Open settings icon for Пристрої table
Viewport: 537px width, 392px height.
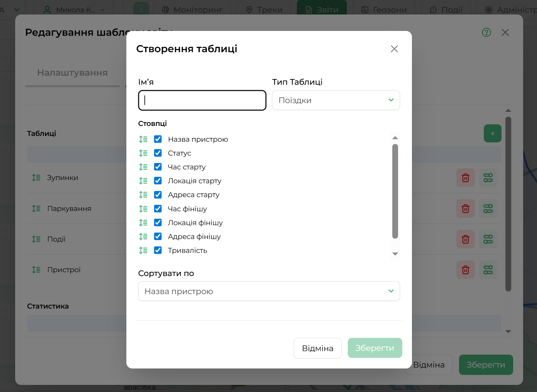pos(488,270)
